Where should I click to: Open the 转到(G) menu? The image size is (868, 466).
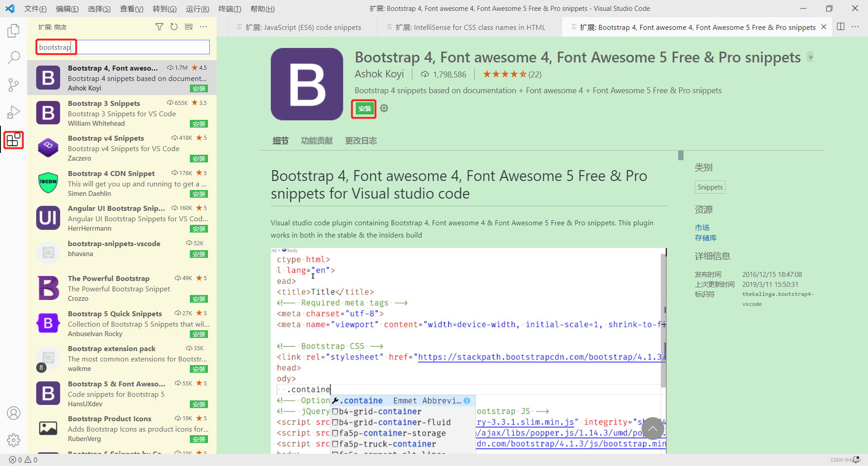point(165,9)
